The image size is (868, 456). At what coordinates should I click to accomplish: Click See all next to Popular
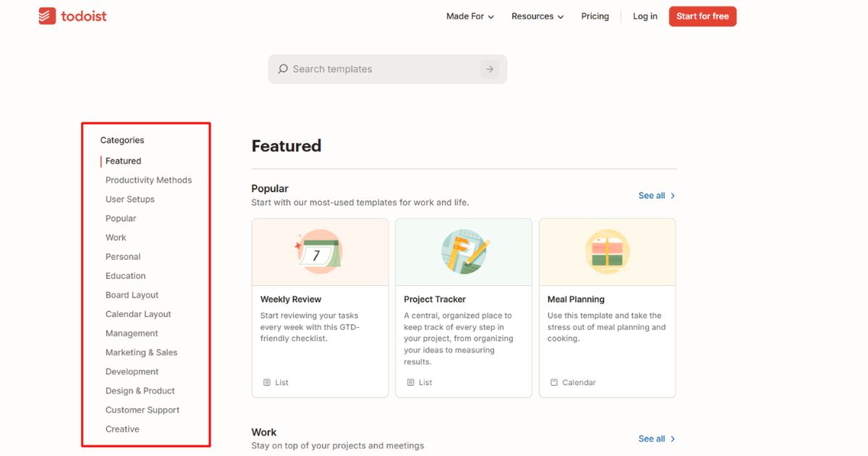657,195
